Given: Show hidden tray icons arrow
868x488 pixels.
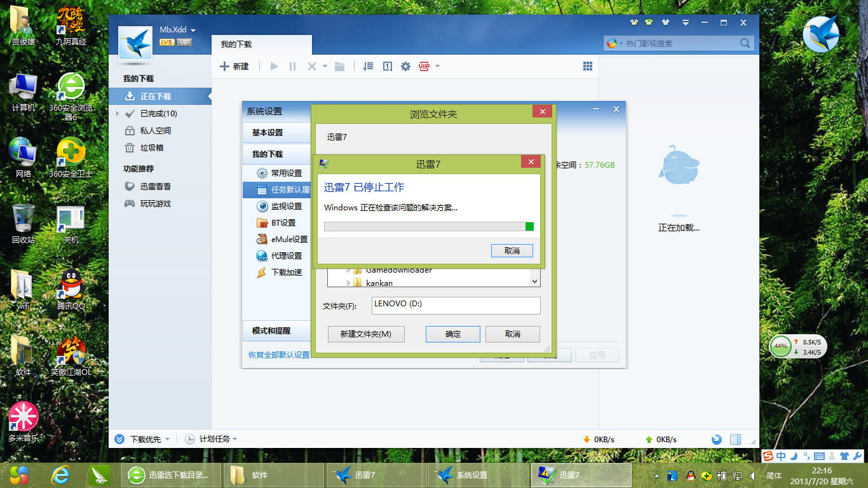Looking at the screenshot, I should tap(656, 475).
